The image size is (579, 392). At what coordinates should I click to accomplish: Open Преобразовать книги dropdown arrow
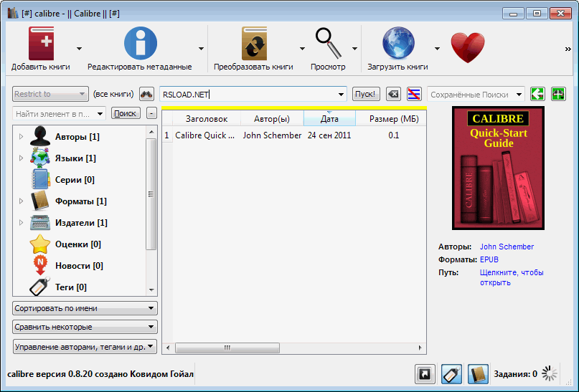point(303,49)
